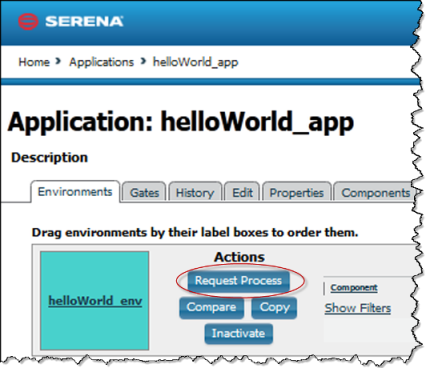Open the History tab
This screenshot has width=426, height=368.
click(195, 193)
